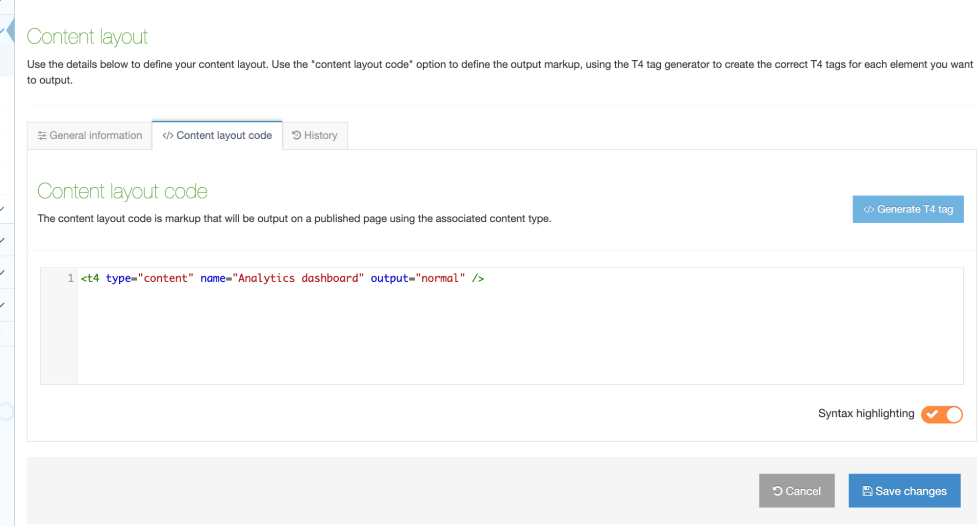Click the "normal" output value in code
980x526 pixels.
(x=440, y=278)
